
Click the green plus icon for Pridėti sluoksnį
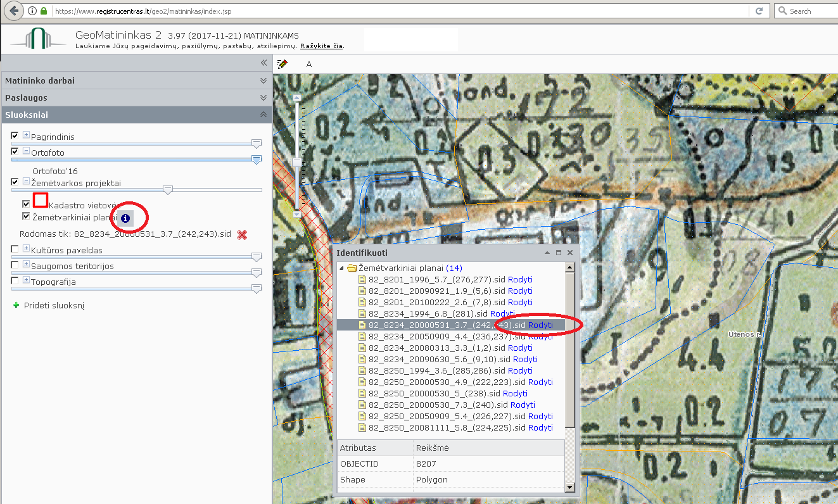[16, 305]
